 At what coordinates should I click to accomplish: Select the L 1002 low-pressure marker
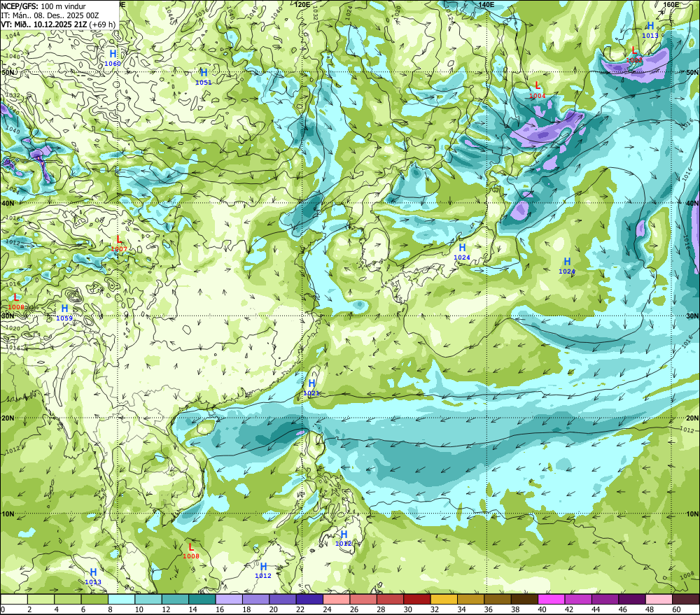tap(634, 55)
